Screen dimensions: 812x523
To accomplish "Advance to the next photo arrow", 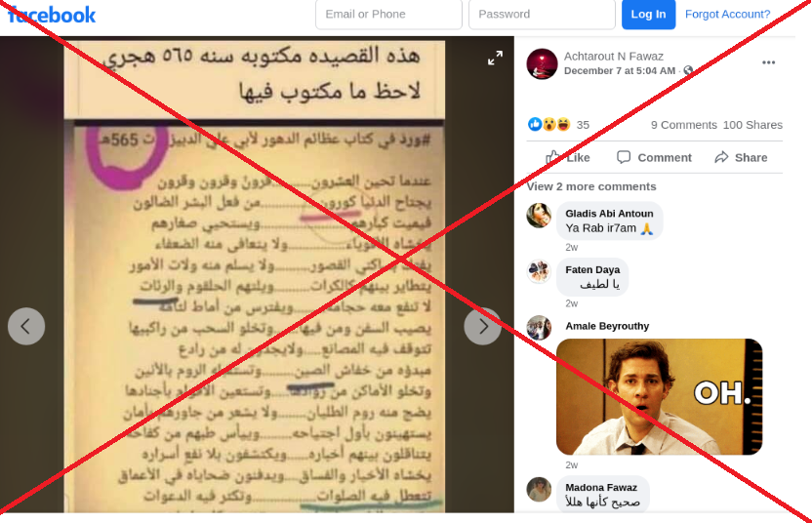I will pos(483,326).
